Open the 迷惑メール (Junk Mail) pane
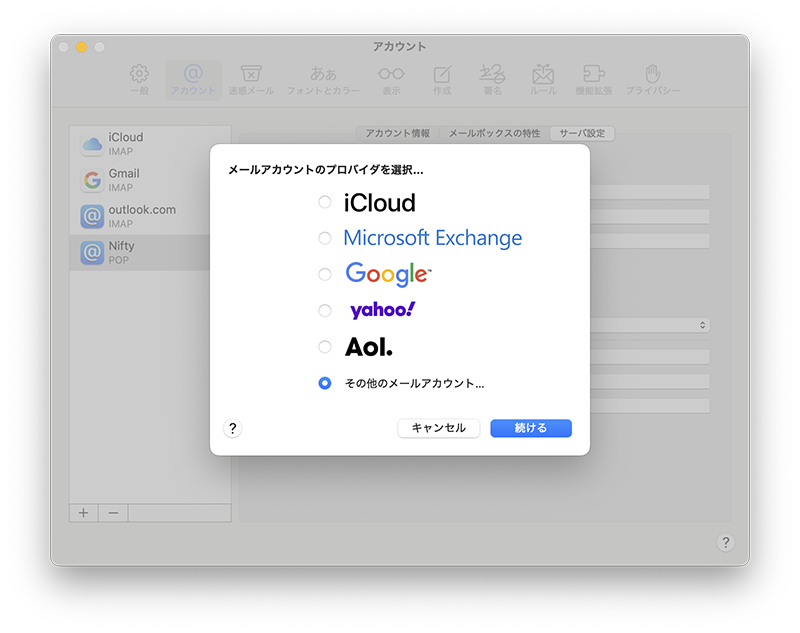This screenshot has height=633, width=800. pyautogui.click(x=251, y=79)
